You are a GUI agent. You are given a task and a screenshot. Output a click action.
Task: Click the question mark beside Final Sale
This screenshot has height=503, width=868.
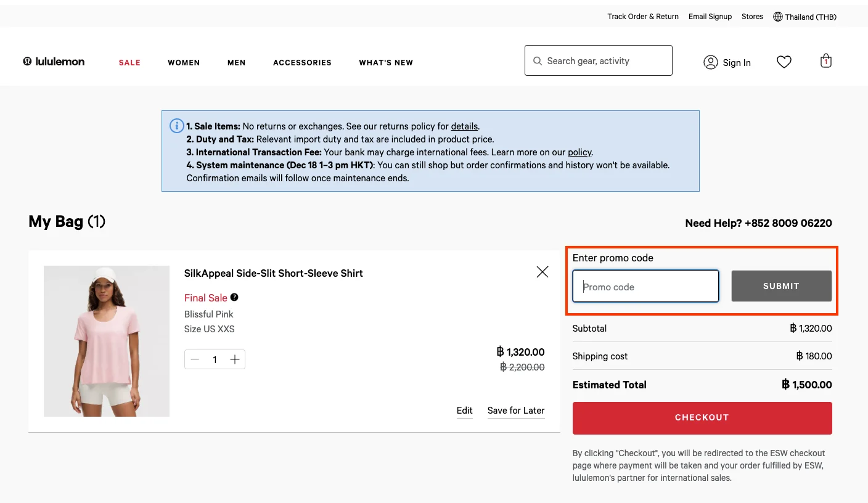[234, 297]
